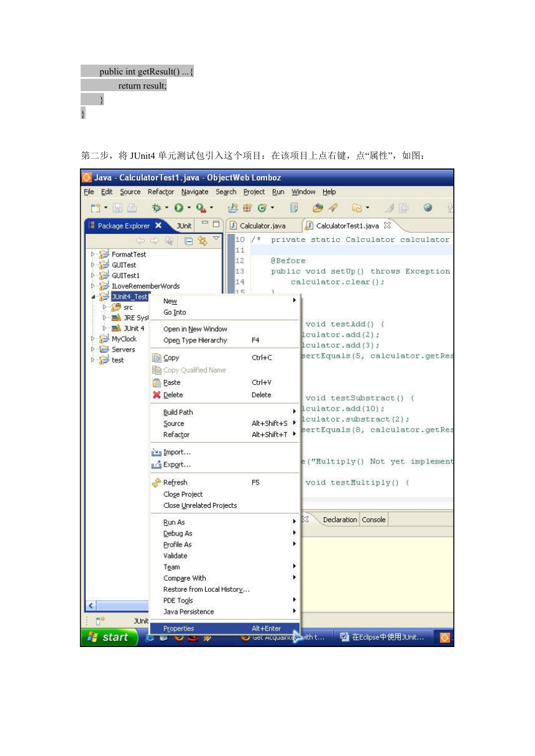Click the green Run toolbar icon
Image resolution: width=535 pixels, height=756 pixels.
click(x=179, y=209)
